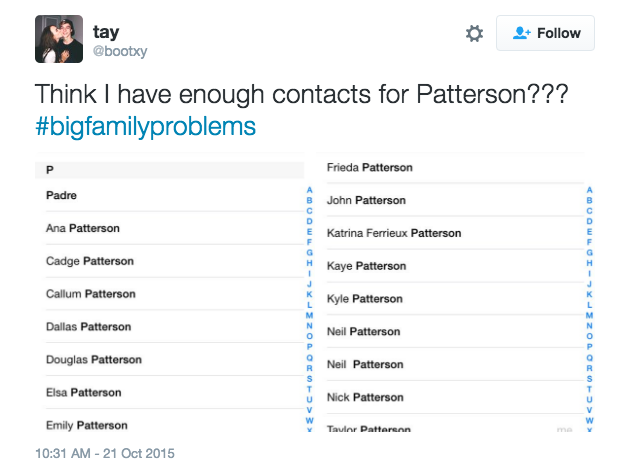Select contact Ana Patterson
The height and width of the screenshot is (473, 628).
coord(175,228)
